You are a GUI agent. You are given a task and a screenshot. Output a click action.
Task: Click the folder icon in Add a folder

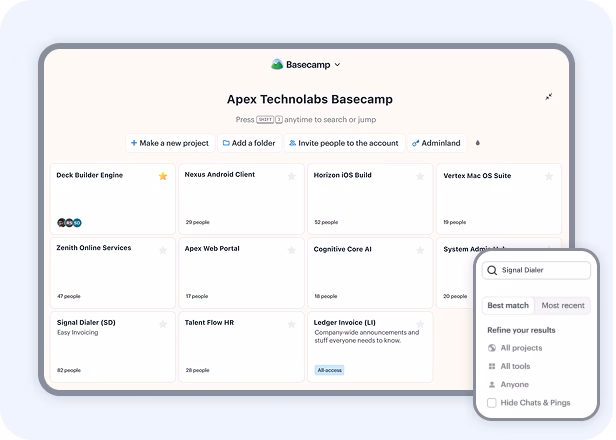point(226,143)
